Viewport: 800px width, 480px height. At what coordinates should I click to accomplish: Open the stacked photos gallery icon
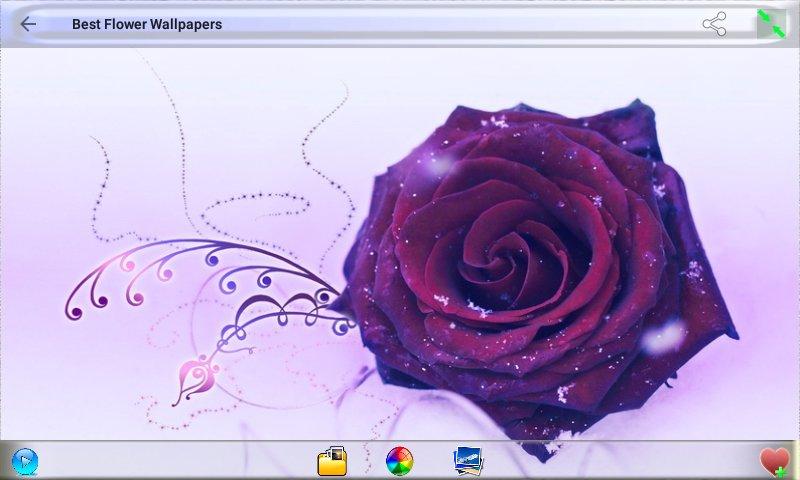[x=468, y=461]
